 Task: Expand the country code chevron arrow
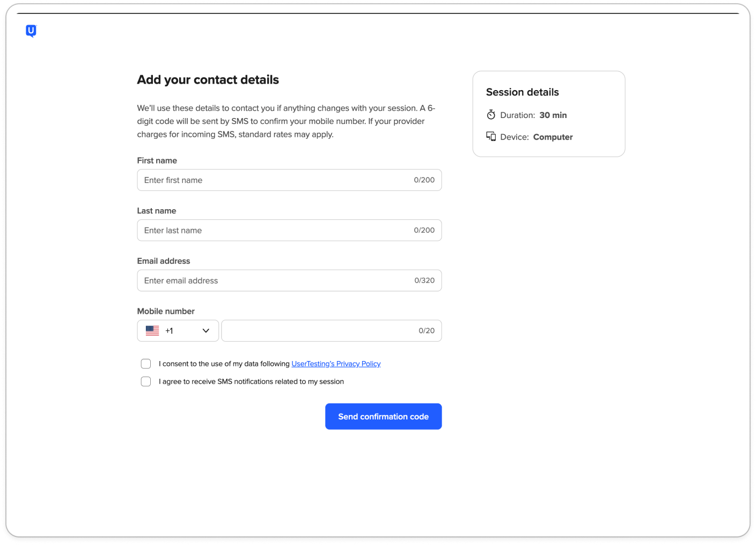(206, 331)
